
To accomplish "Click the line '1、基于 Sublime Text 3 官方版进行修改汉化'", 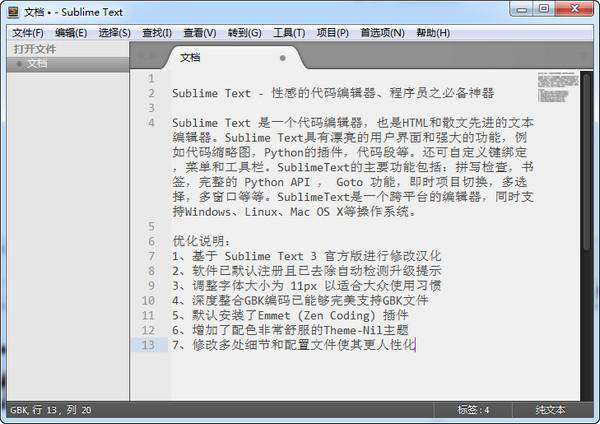I will tap(306, 256).
